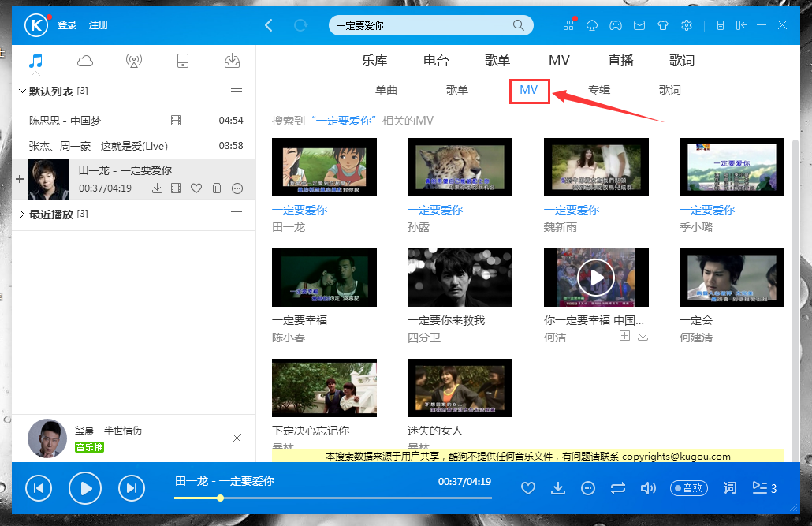Like current song in bottom player bar
This screenshot has height=526, width=812.
[x=527, y=488]
